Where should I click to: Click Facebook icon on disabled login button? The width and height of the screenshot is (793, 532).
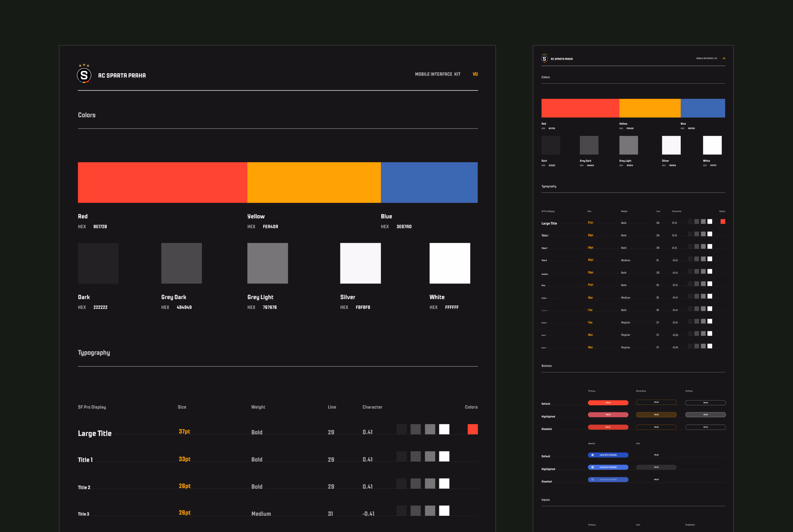[x=593, y=479]
